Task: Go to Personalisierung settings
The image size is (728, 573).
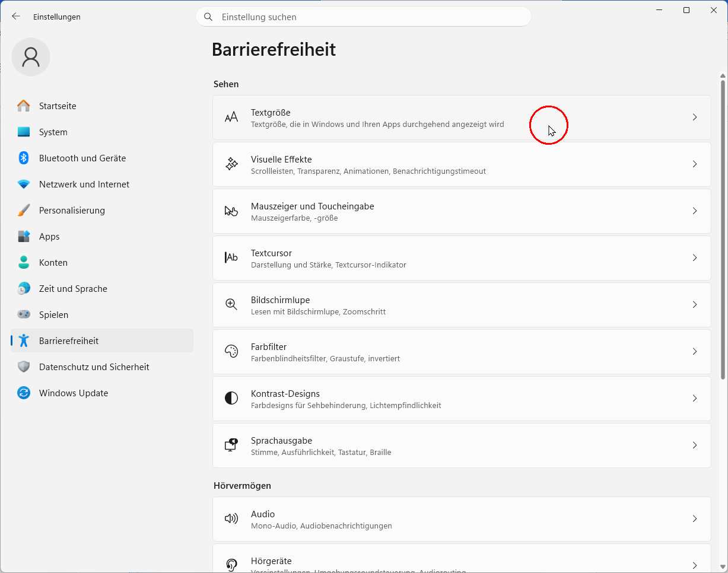Action: click(x=102, y=211)
